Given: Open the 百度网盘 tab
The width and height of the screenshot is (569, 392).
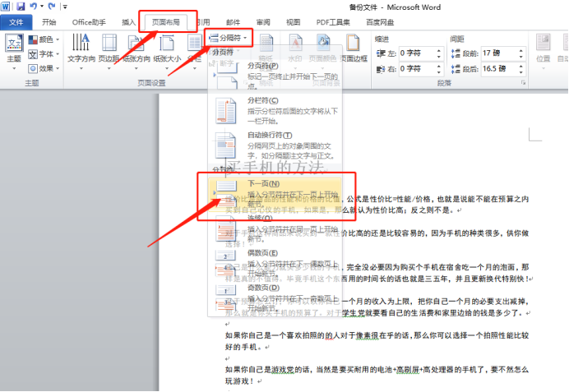Looking at the screenshot, I should pos(380,22).
